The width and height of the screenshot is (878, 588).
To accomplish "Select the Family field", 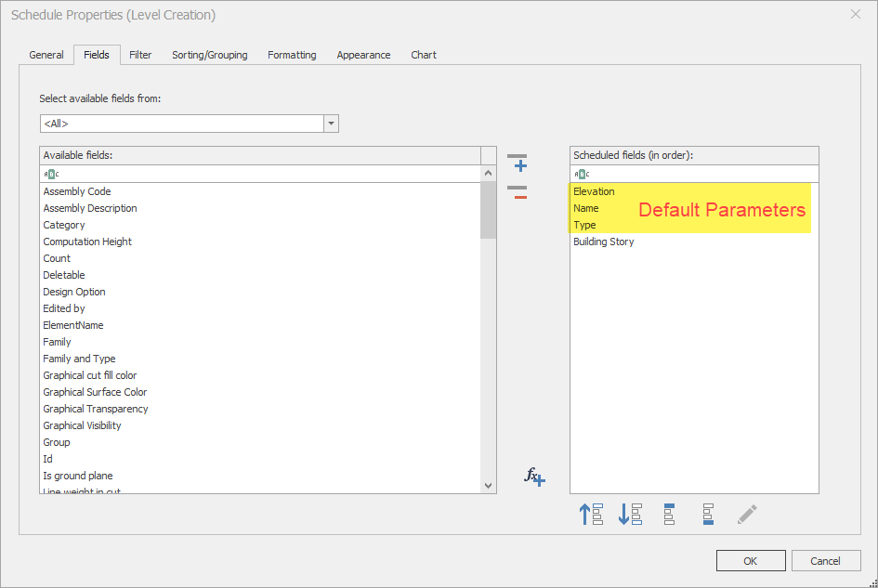I will coord(260,342).
